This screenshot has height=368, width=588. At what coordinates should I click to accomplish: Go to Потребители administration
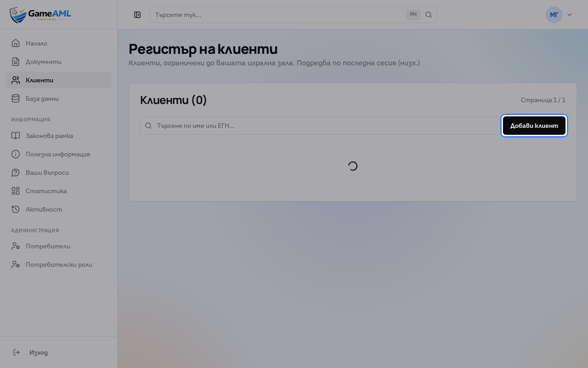click(x=58, y=246)
